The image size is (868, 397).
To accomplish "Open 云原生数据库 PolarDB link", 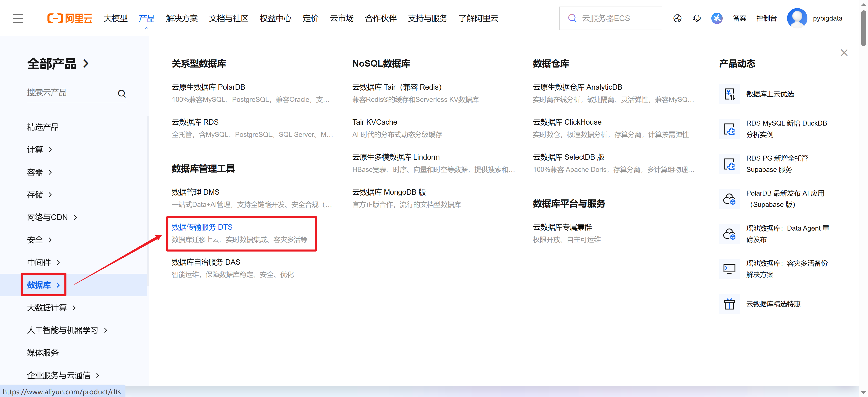I will [x=208, y=87].
